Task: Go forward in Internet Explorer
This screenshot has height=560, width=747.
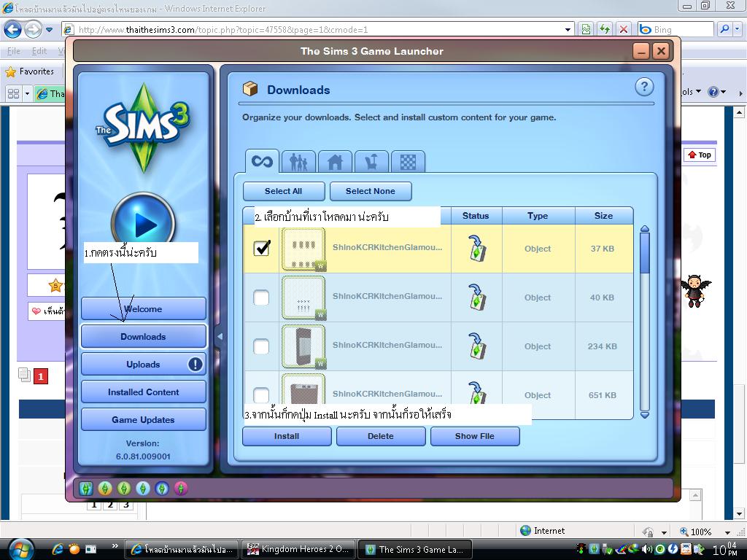Action: [x=33, y=29]
